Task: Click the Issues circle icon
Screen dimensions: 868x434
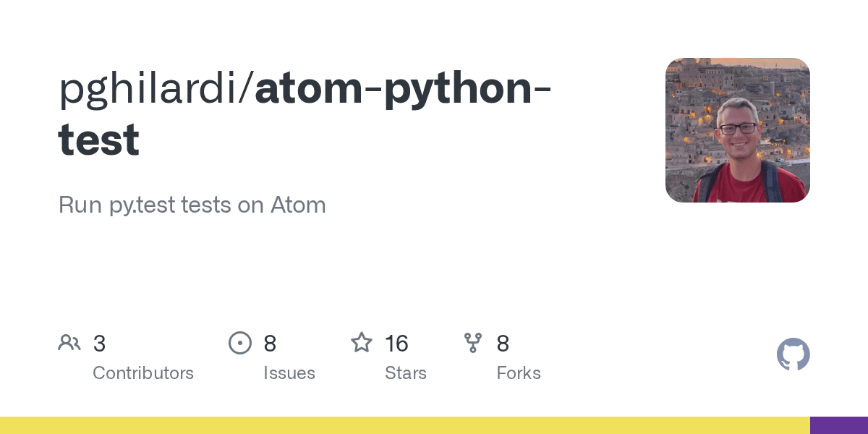Action: point(240,343)
